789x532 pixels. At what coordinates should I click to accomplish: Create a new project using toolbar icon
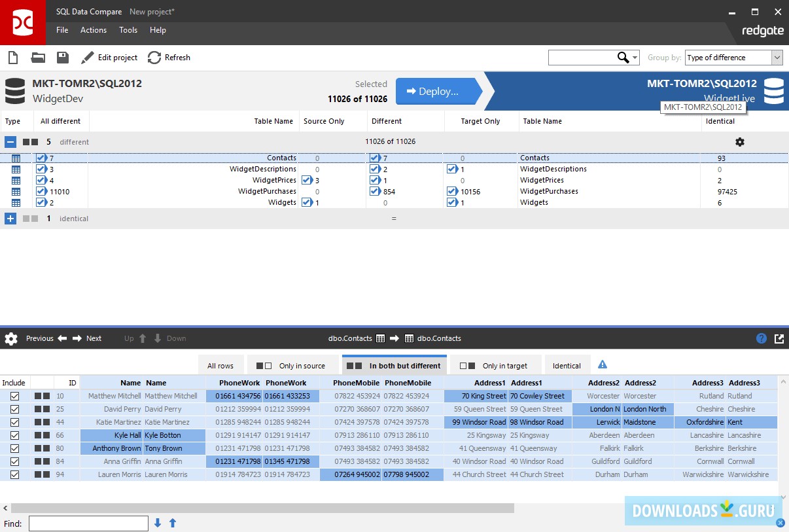tap(12, 58)
